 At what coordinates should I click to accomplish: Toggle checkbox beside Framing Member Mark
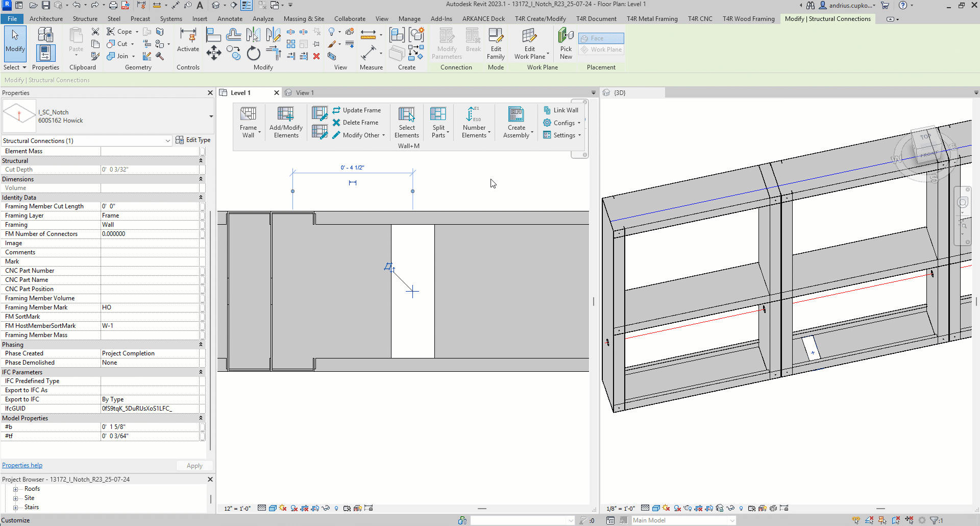[x=203, y=307]
